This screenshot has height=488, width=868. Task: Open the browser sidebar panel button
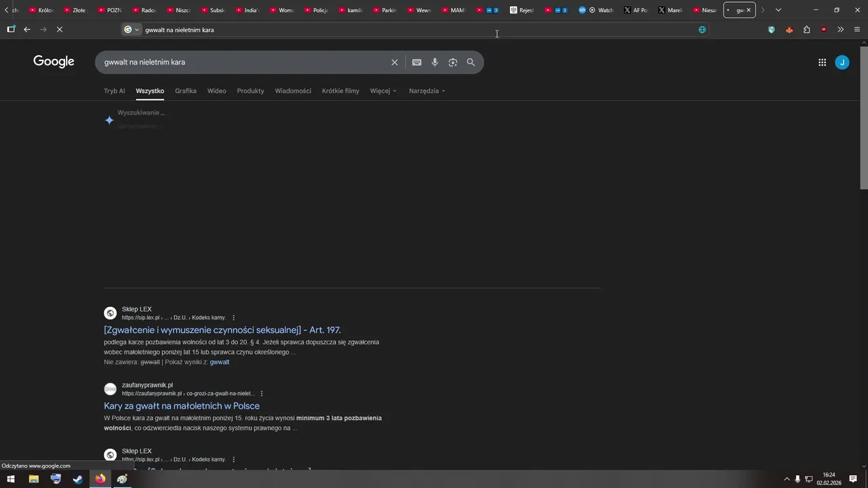(x=11, y=30)
